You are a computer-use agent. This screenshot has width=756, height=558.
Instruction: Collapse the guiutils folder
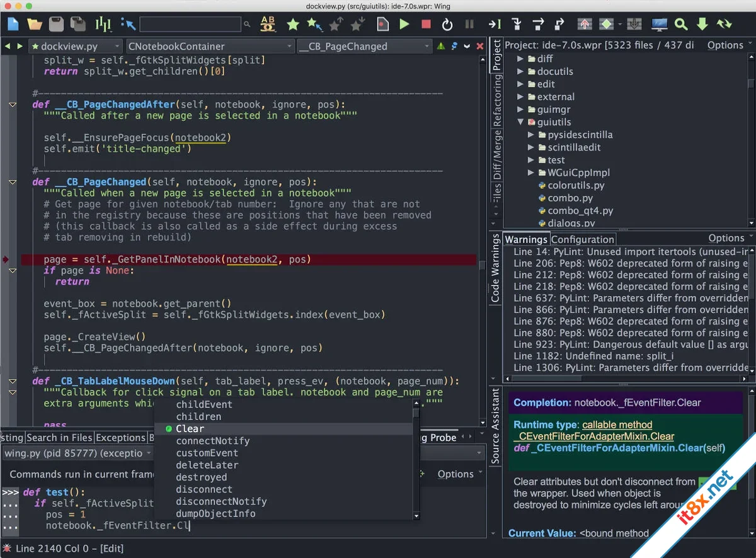coord(520,122)
